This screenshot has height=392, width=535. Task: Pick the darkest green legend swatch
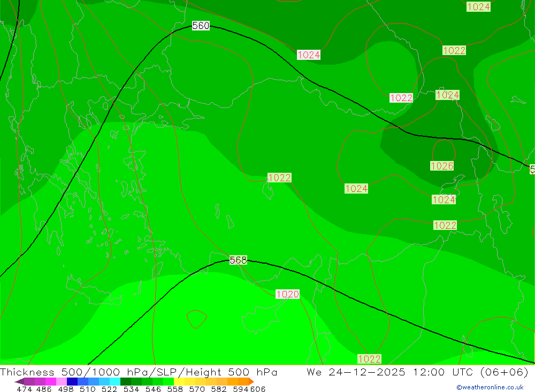(x=125, y=381)
